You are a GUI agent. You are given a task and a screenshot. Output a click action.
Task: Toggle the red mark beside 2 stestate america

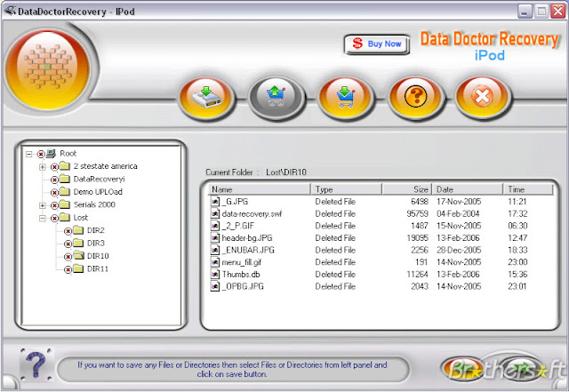[x=54, y=167]
